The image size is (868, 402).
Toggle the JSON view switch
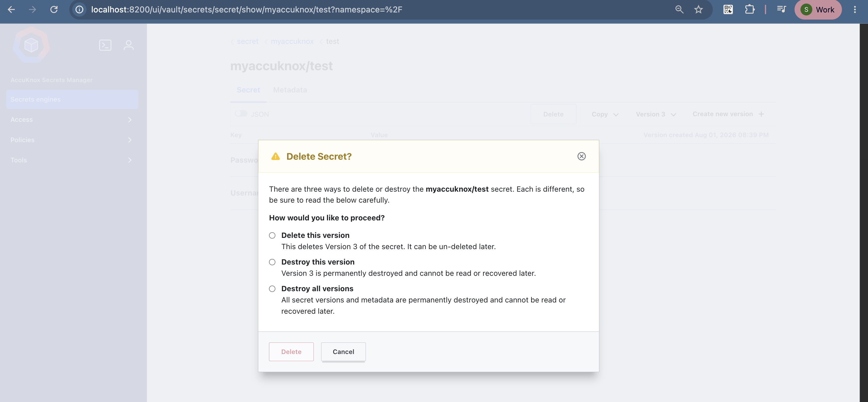(241, 114)
